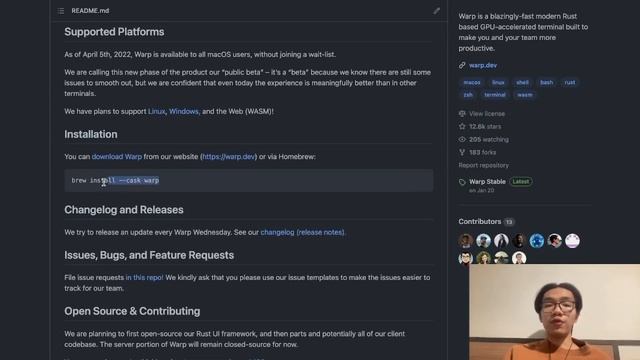This screenshot has width=640, height=360.
Task: Select the rust topic tag
Action: (570, 82)
